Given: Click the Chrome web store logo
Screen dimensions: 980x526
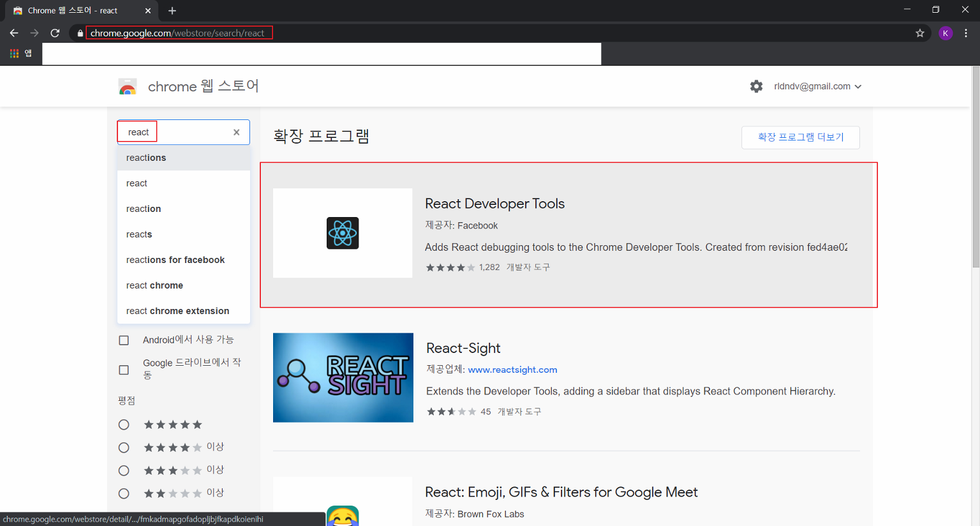Looking at the screenshot, I should pyautogui.click(x=128, y=87).
